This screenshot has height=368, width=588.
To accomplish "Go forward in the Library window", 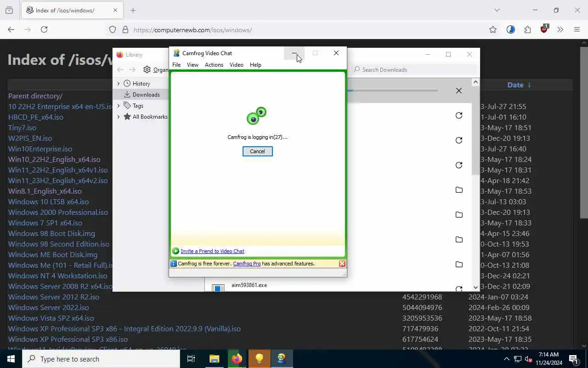I will pyautogui.click(x=132, y=70).
